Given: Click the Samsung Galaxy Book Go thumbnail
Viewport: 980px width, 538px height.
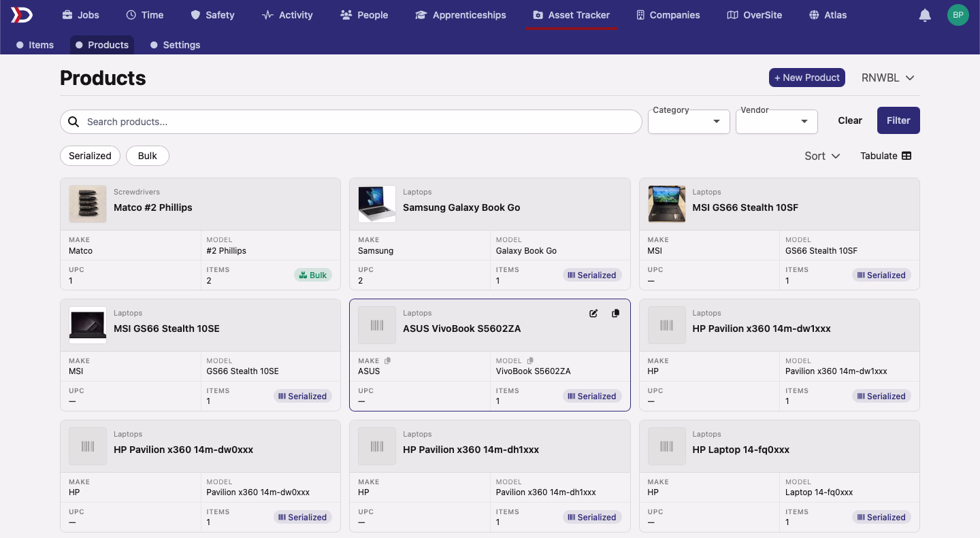Looking at the screenshot, I should pos(377,204).
